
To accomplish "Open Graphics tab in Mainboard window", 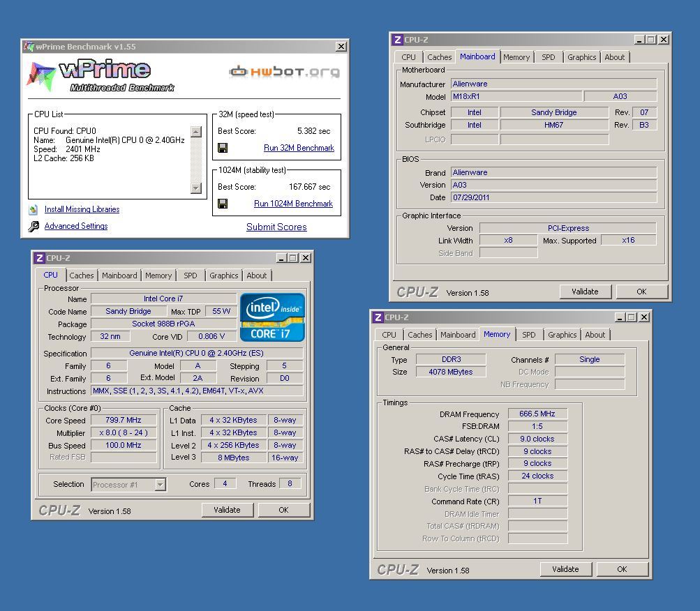I will pyautogui.click(x=581, y=57).
